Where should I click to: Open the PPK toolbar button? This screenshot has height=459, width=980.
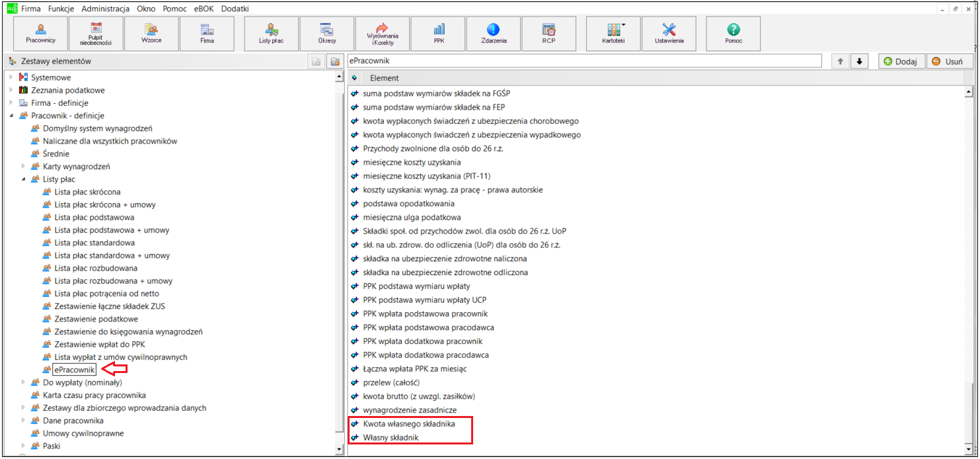tap(439, 33)
